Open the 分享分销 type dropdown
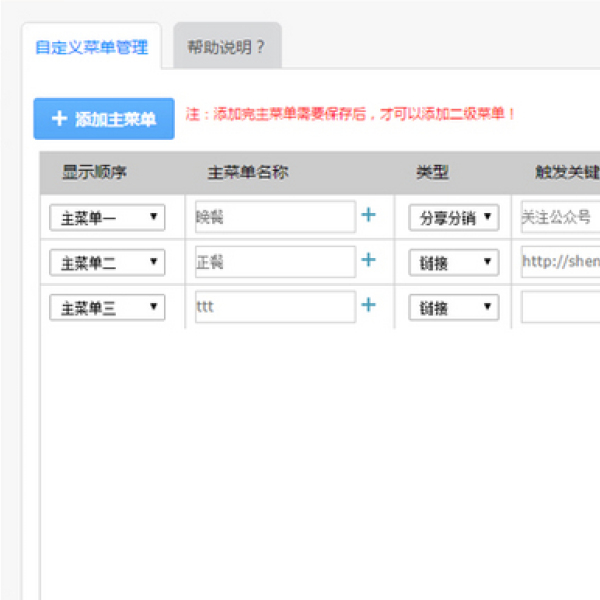The width and height of the screenshot is (600, 600). coord(453,217)
